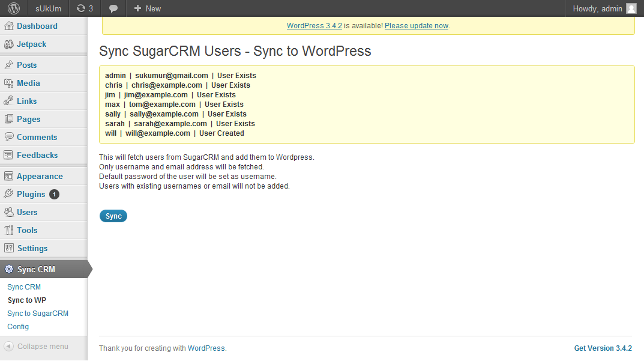
Task: Click the Posts pushpin icon
Action: point(8,65)
